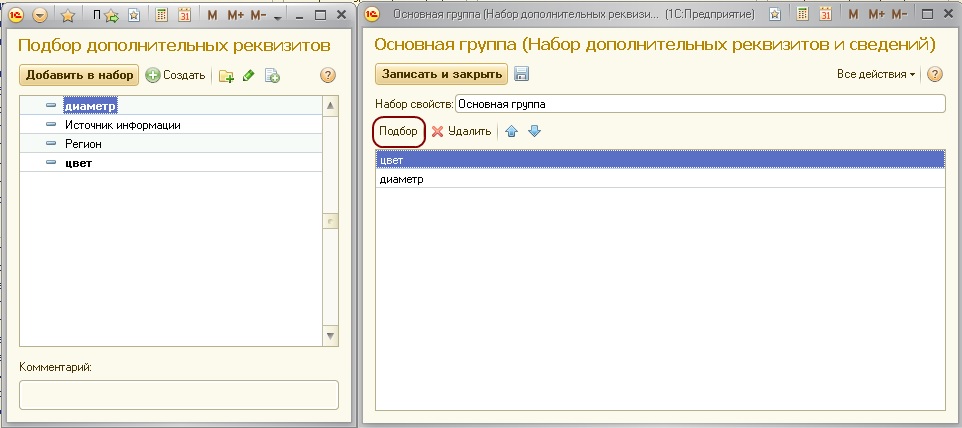The height and width of the screenshot is (428, 962).
Task: Open calendar in Основная группа title bar
Action: [826, 15]
